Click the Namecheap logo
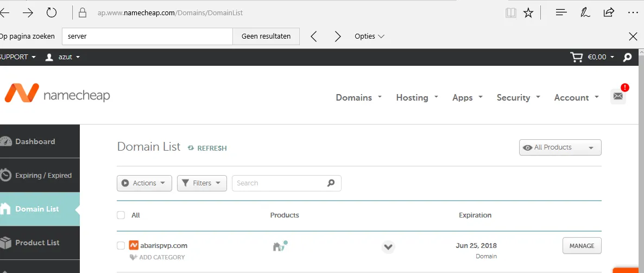This screenshot has height=273, width=644. [57, 94]
